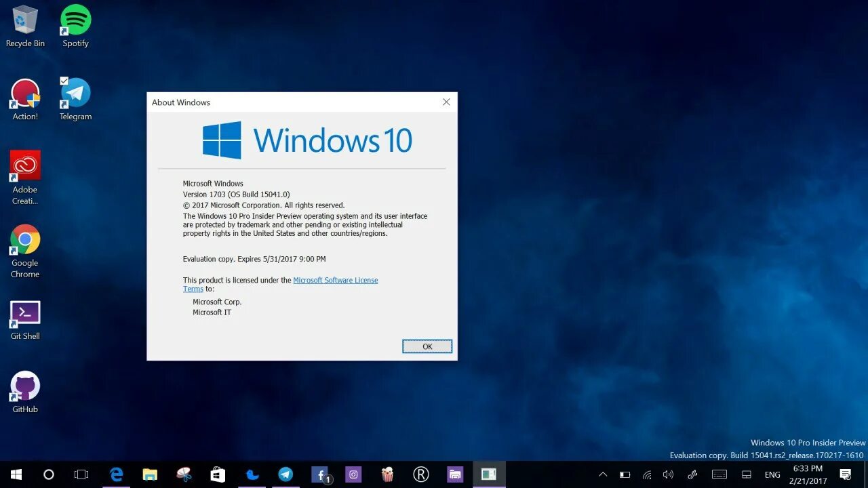Open the GitHub desktop shortcut
The height and width of the screenshot is (488, 868).
pos(25,392)
